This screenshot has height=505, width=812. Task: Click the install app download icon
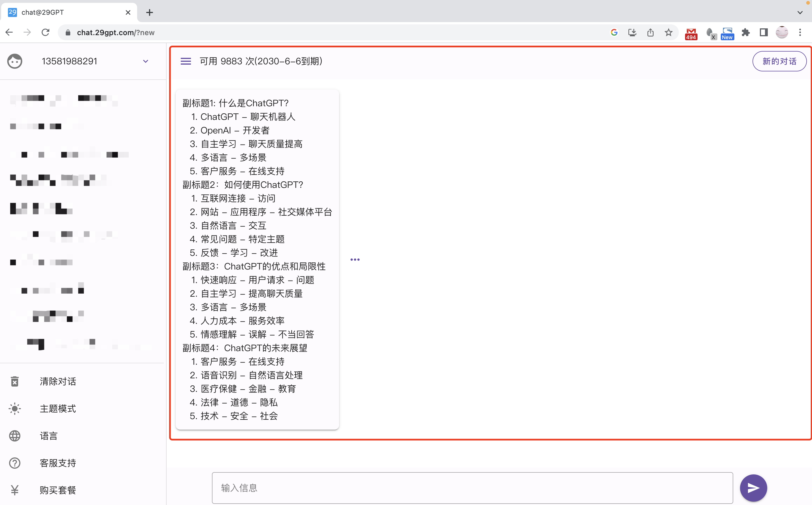click(632, 32)
